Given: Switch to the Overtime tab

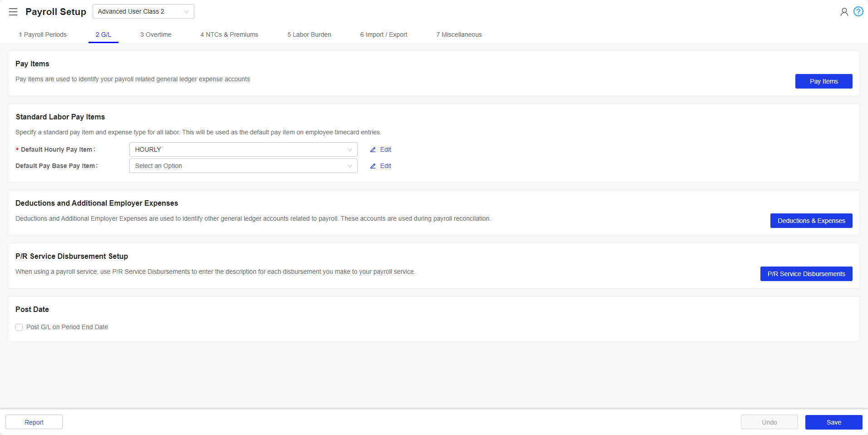Looking at the screenshot, I should 156,35.
